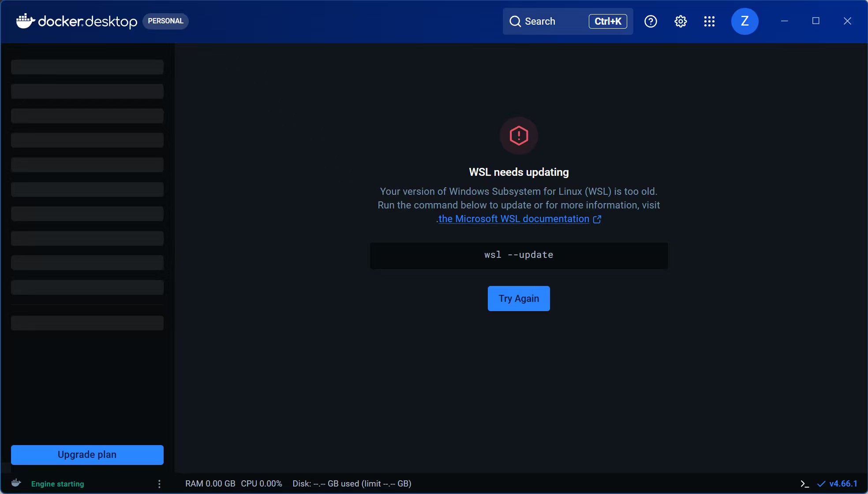Click the WSL needs updating heading
The width and height of the screenshot is (868, 494).
[x=519, y=172]
